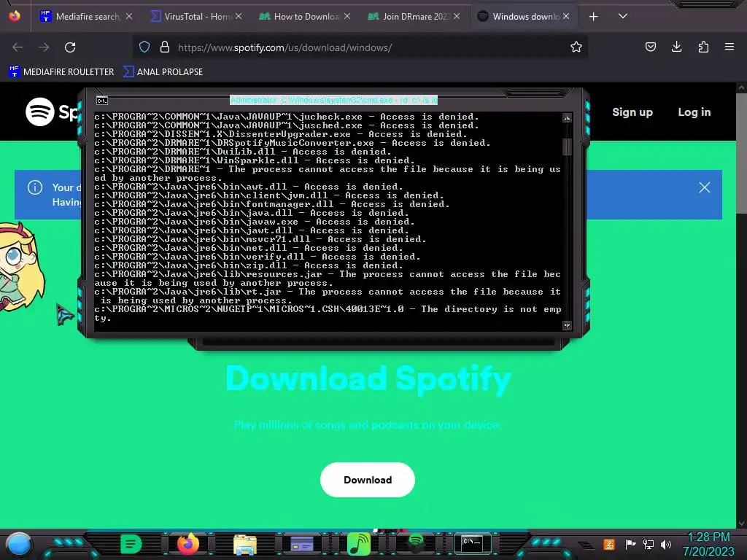
Task: Open a new browser tab
Action: tap(593, 17)
